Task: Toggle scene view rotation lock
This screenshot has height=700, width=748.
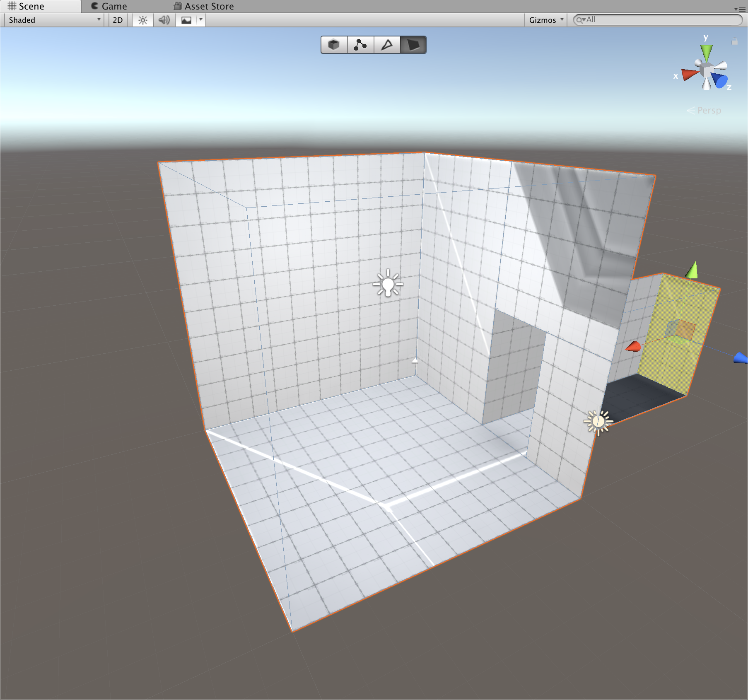Action: 734,41
